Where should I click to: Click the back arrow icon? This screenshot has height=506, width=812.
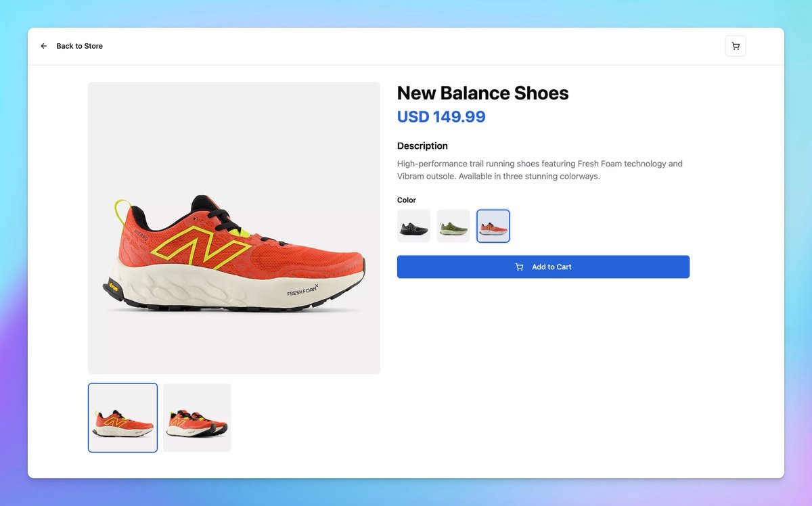[x=44, y=46]
